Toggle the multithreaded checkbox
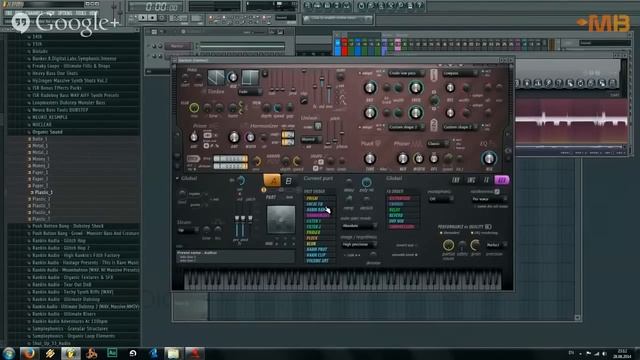Image resolution: width=640 pixels, height=360 pixels. (x=497, y=191)
